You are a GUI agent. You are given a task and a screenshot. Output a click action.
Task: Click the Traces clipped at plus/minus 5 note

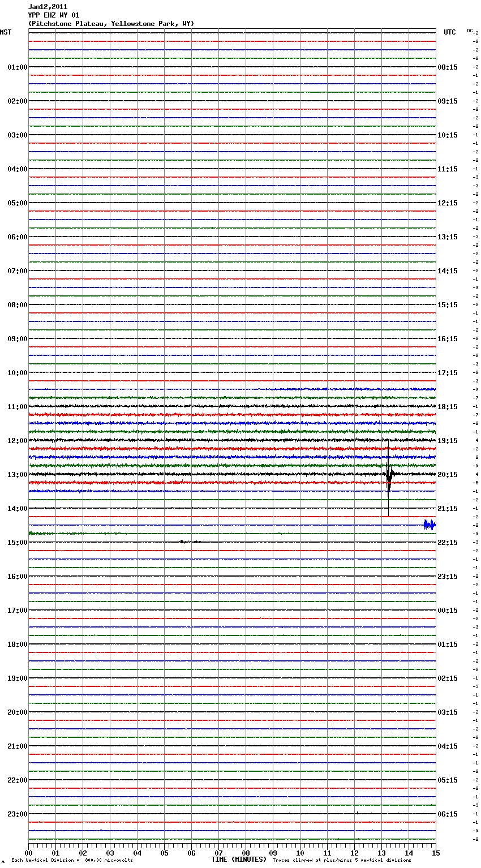[x=342, y=861]
